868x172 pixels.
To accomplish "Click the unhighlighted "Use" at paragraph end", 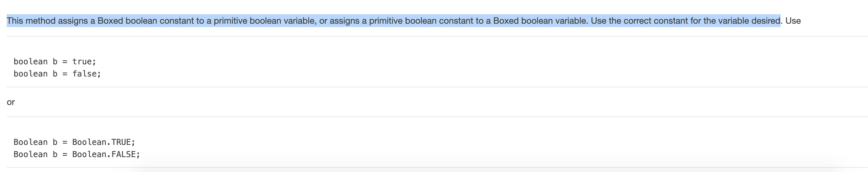I will (793, 21).
